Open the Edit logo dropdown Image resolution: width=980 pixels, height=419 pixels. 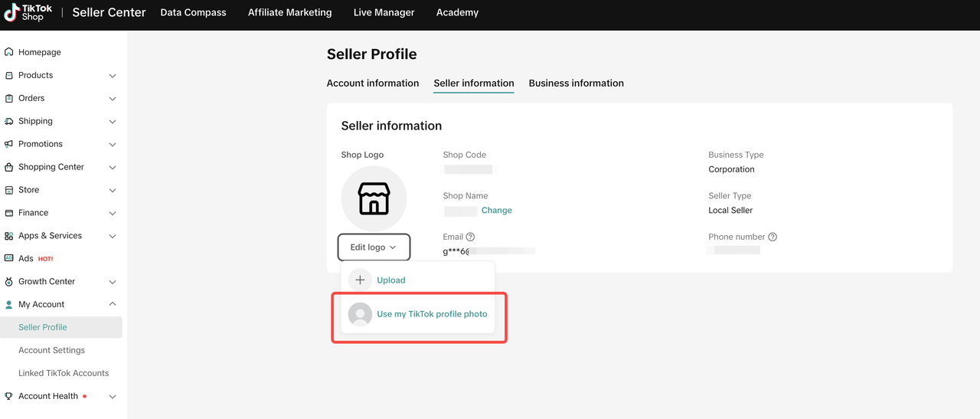(x=374, y=247)
